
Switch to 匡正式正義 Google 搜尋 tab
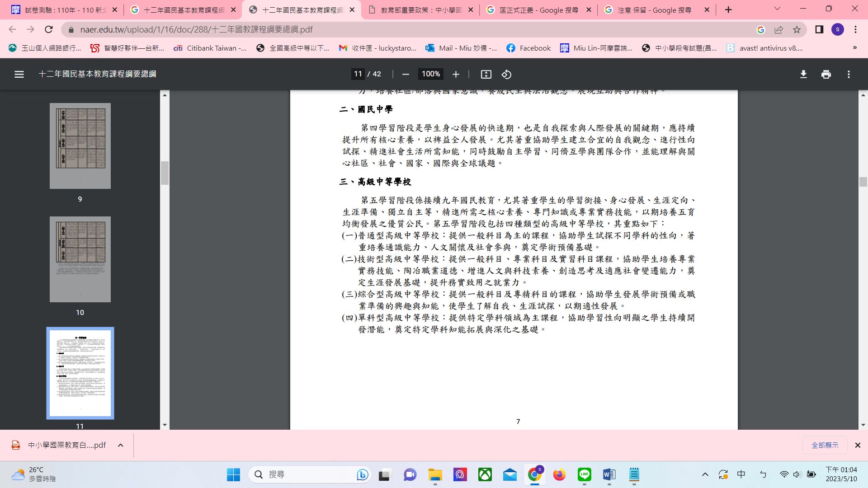(x=539, y=9)
